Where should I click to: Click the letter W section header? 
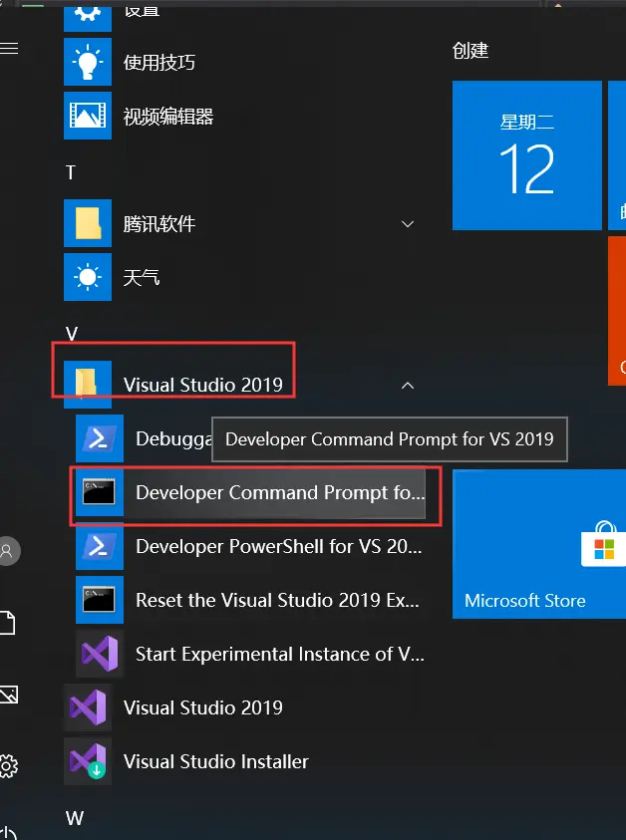[x=75, y=818]
